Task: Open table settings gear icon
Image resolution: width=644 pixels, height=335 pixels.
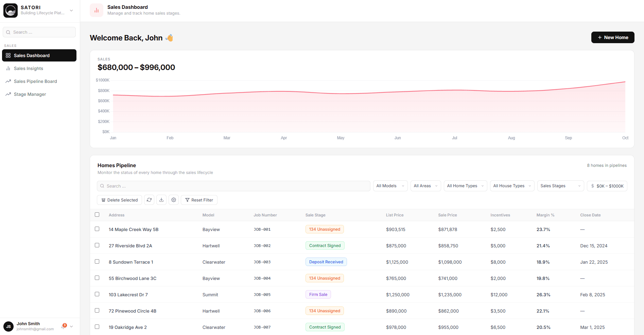Action: click(174, 200)
